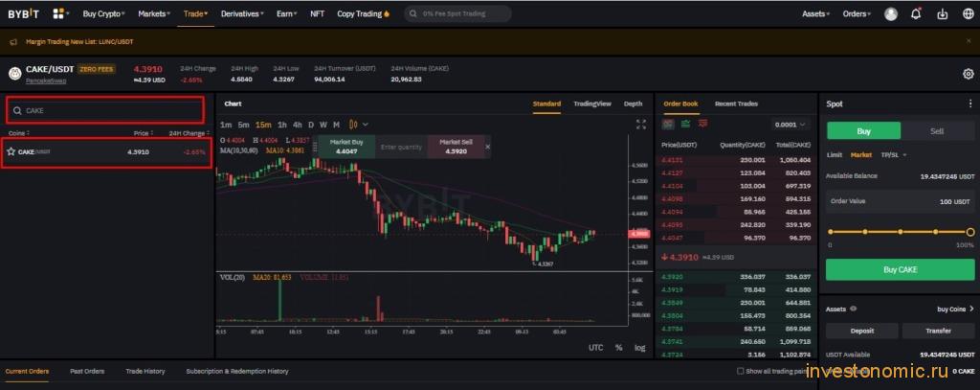980x390 pixels.
Task: Click the Order Value input field
Action: [900, 201]
